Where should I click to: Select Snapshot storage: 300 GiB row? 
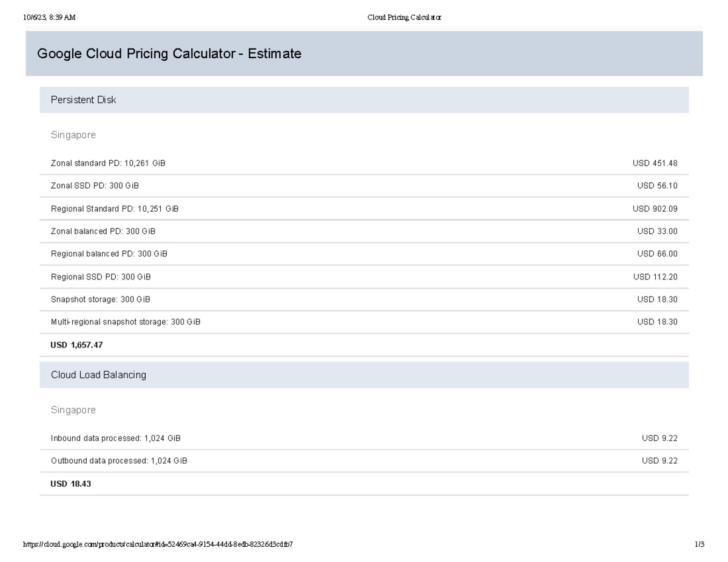(x=364, y=299)
